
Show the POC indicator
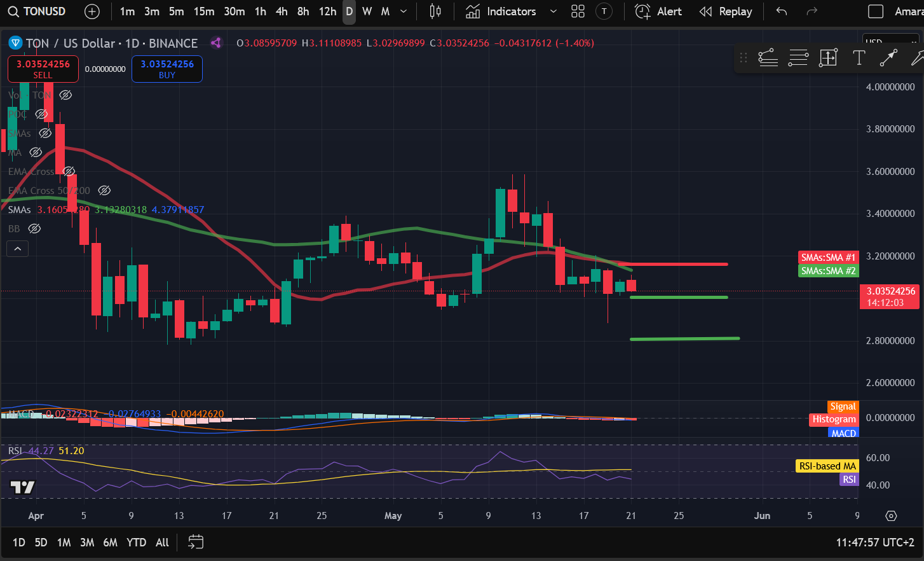coord(41,114)
